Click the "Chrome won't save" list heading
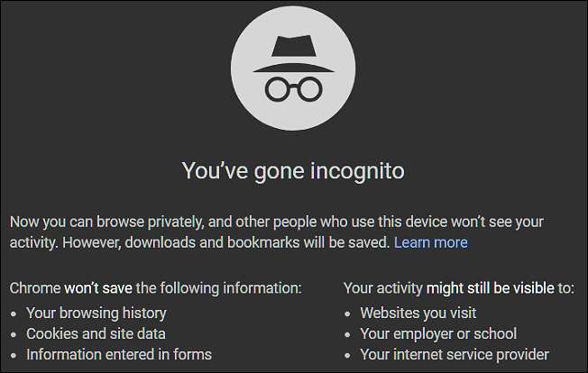 (155, 289)
